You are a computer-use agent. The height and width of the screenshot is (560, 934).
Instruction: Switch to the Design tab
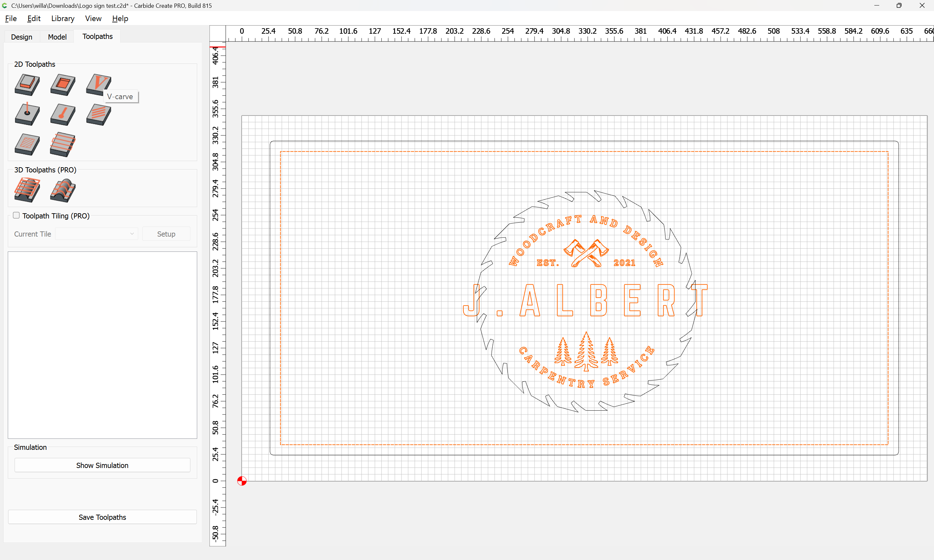coord(21,37)
